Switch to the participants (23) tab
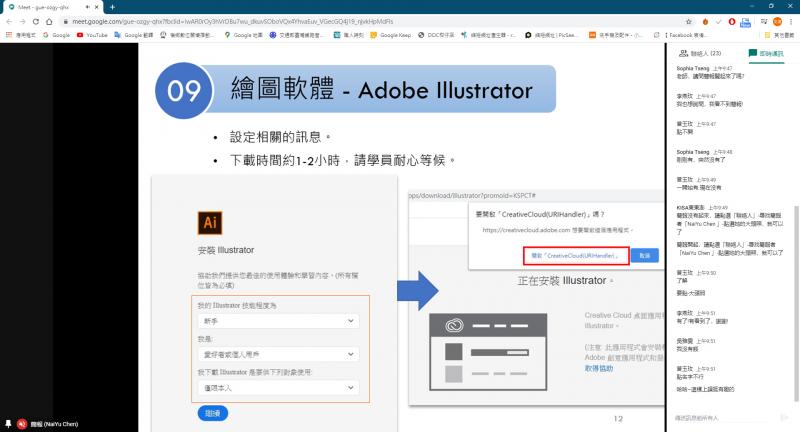Image resolution: width=800 pixels, height=432 pixels. pos(700,53)
